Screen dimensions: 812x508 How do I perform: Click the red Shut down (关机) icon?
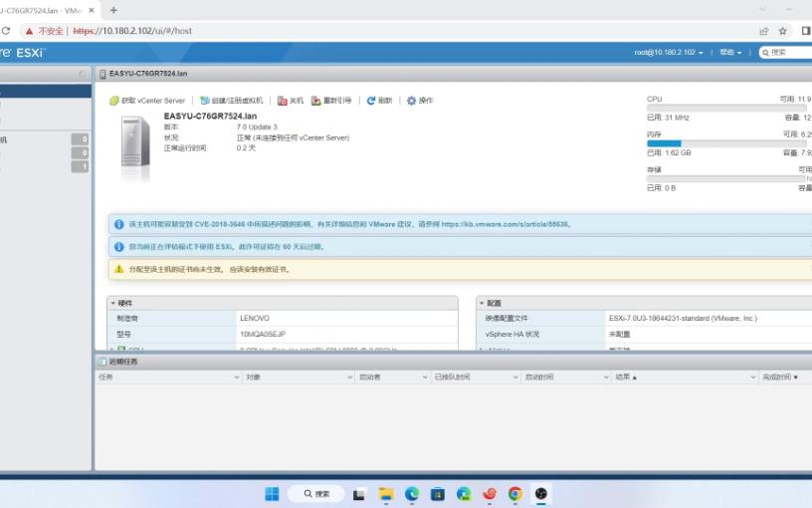tap(283, 101)
